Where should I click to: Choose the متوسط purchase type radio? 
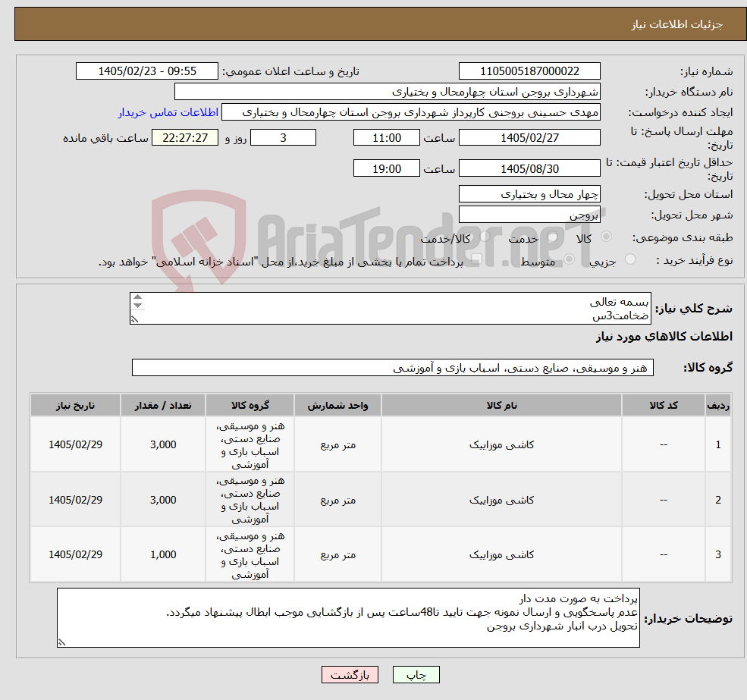pos(569,259)
